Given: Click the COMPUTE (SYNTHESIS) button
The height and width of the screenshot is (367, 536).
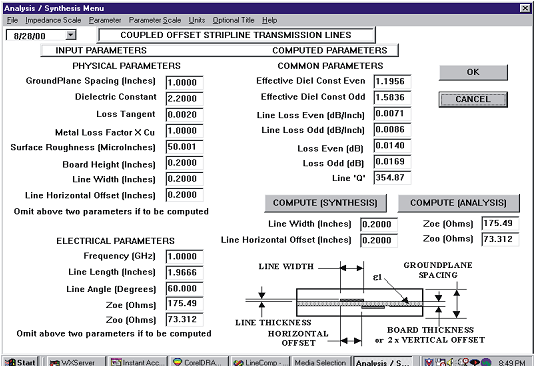Looking at the screenshot, I should [x=325, y=203].
